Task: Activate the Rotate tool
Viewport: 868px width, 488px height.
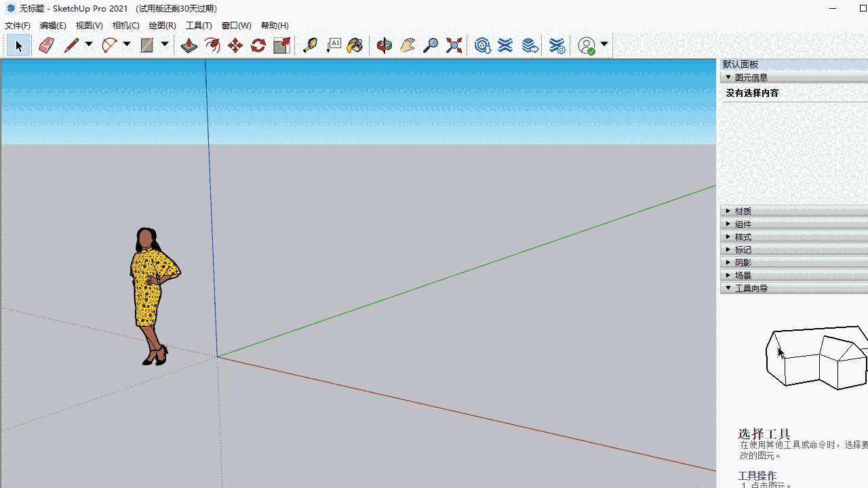Action: click(258, 45)
